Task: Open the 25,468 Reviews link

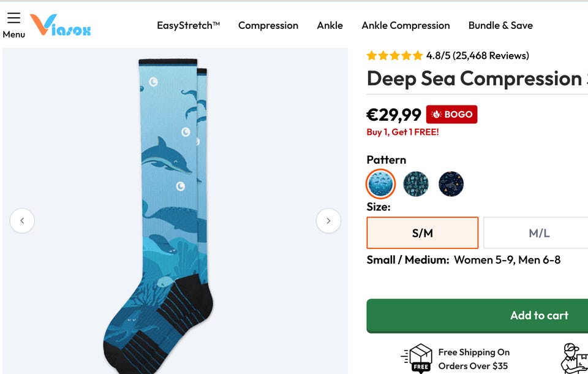Action: (x=491, y=56)
